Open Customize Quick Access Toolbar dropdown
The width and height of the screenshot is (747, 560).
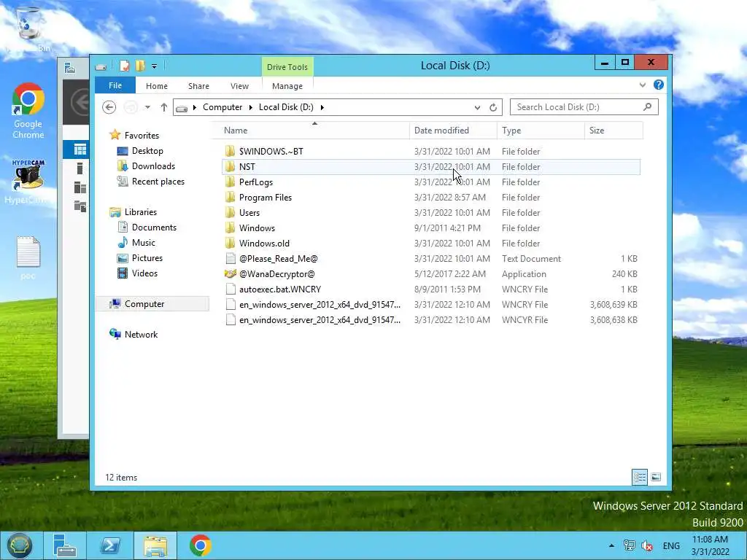155,66
